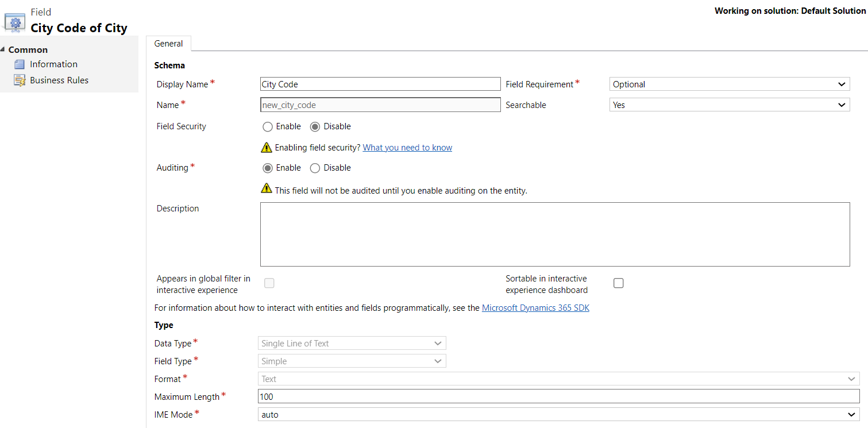Click the warning icon beside auditing notice

point(267,188)
